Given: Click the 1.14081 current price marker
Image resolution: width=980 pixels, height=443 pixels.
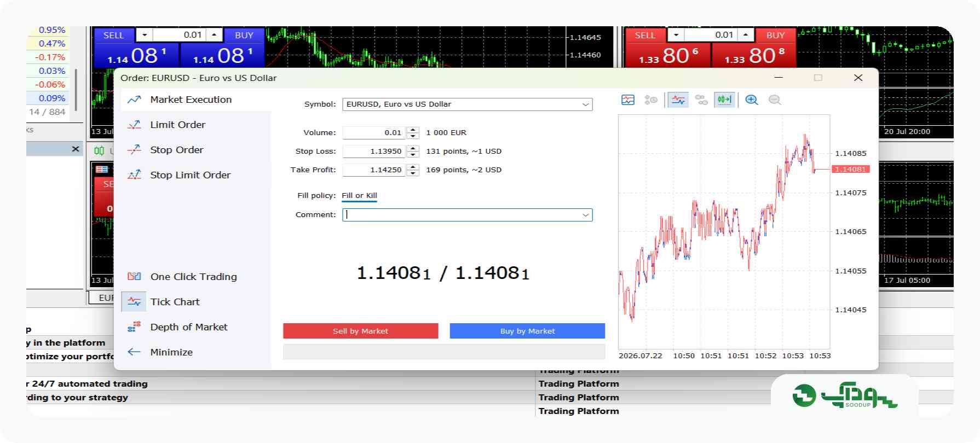Looking at the screenshot, I should [850, 170].
